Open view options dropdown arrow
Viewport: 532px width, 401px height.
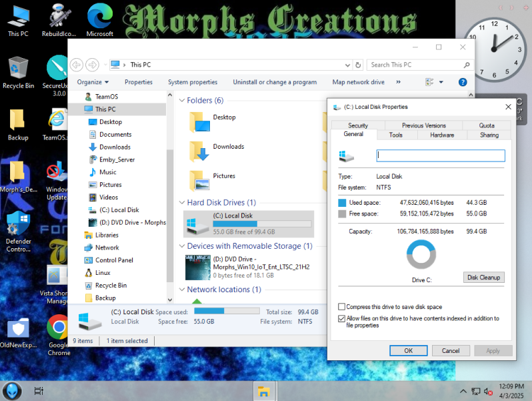coord(441,82)
